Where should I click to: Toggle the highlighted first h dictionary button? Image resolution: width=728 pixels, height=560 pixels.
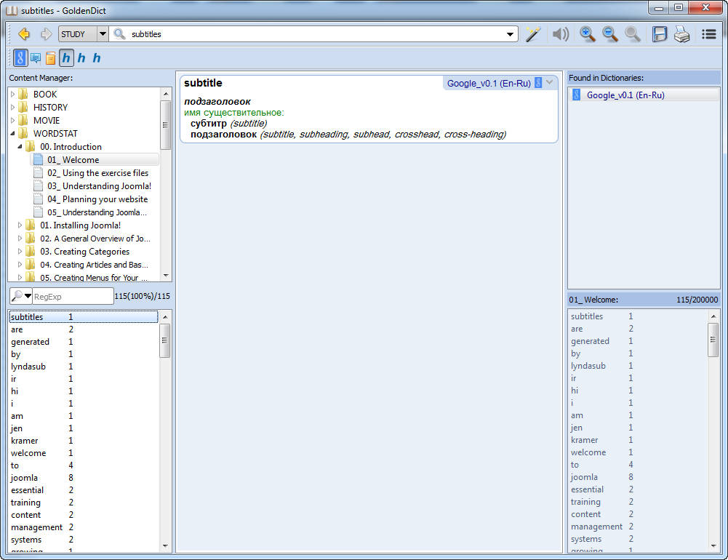[66, 58]
